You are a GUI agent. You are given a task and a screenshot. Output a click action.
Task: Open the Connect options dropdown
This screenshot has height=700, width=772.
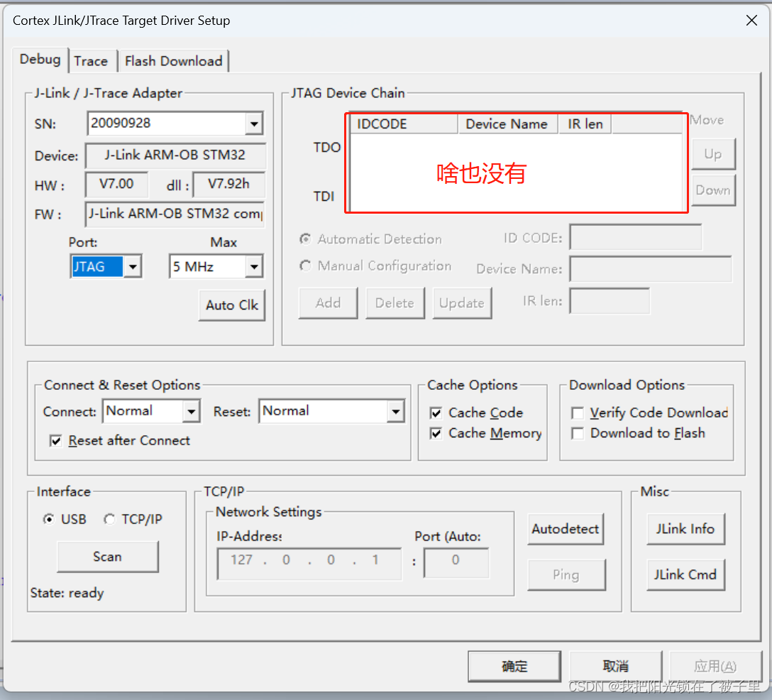click(190, 411)
